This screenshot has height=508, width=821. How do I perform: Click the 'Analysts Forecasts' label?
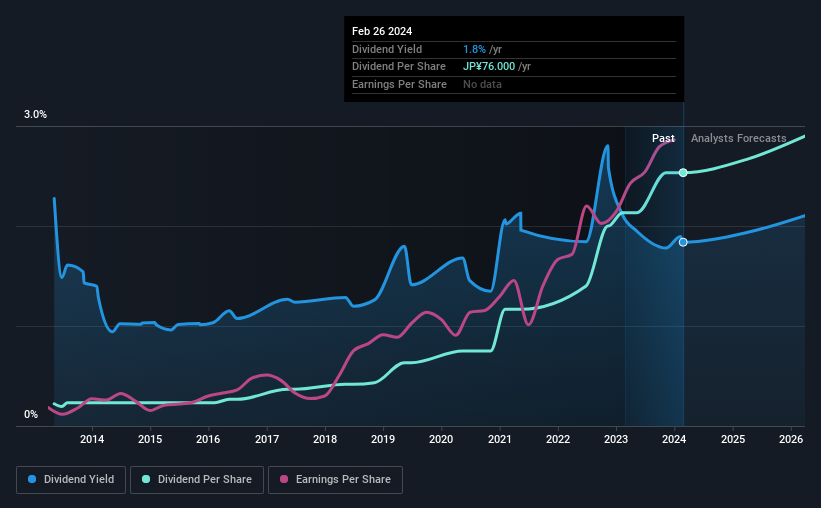(x=738, y=138)
